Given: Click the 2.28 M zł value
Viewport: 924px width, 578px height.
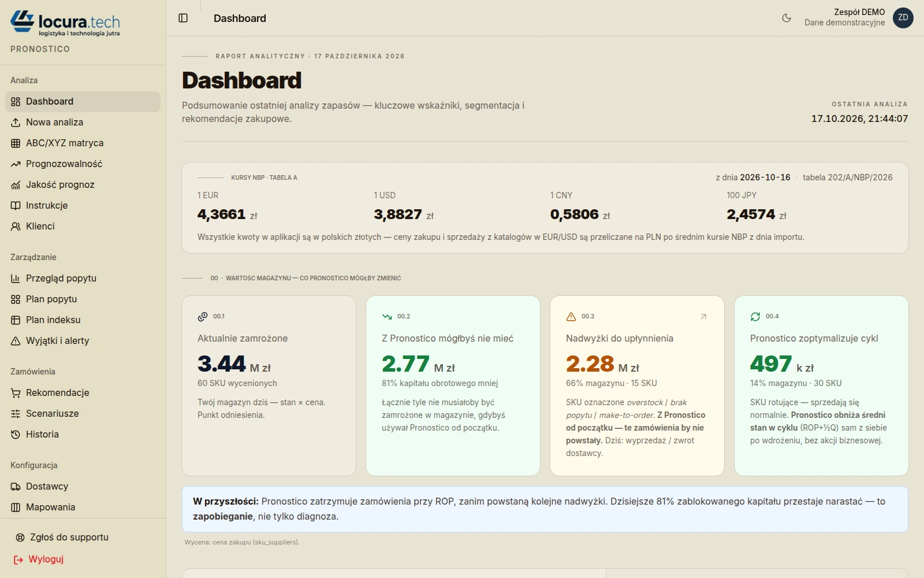Looking at the screenshot, I should (x=602, y=364).
